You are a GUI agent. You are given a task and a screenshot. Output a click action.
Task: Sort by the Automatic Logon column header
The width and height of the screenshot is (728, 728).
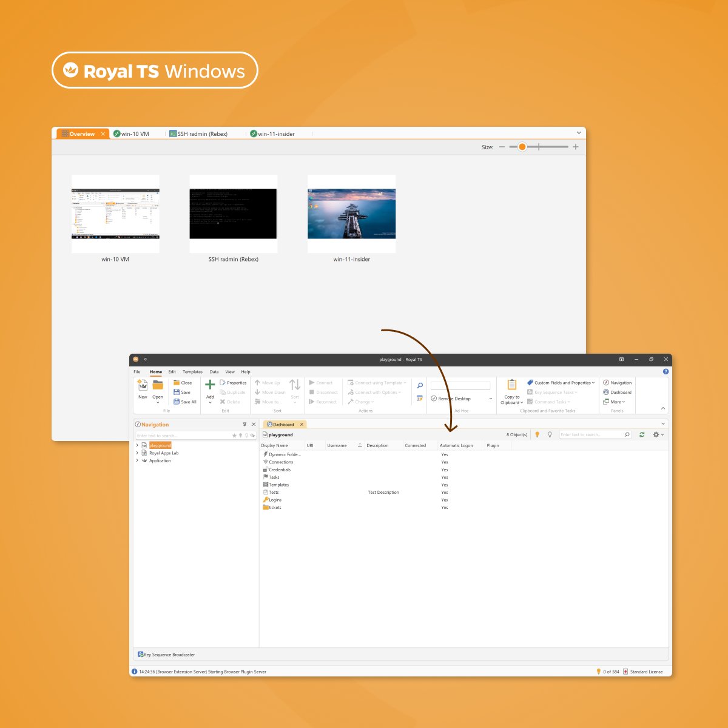tap(461, 445)
